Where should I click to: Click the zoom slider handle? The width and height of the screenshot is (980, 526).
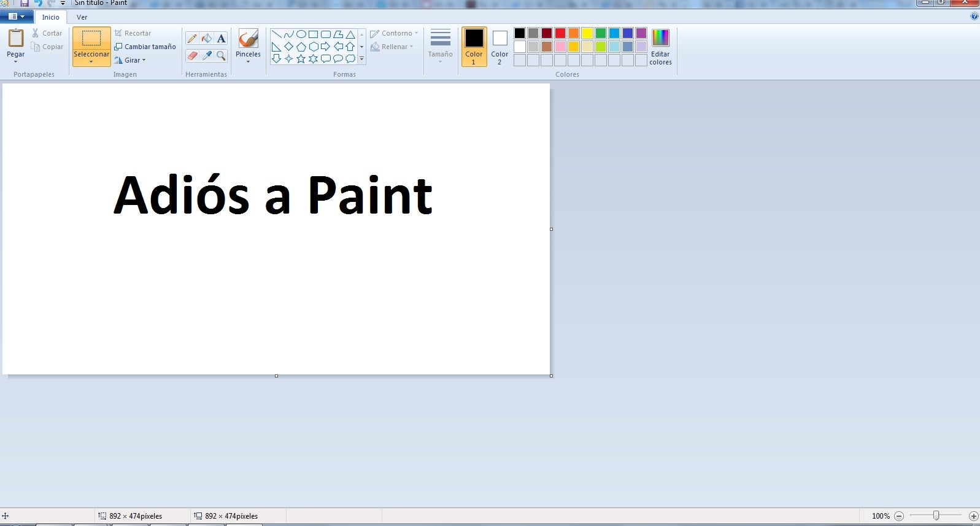point(936,516)
